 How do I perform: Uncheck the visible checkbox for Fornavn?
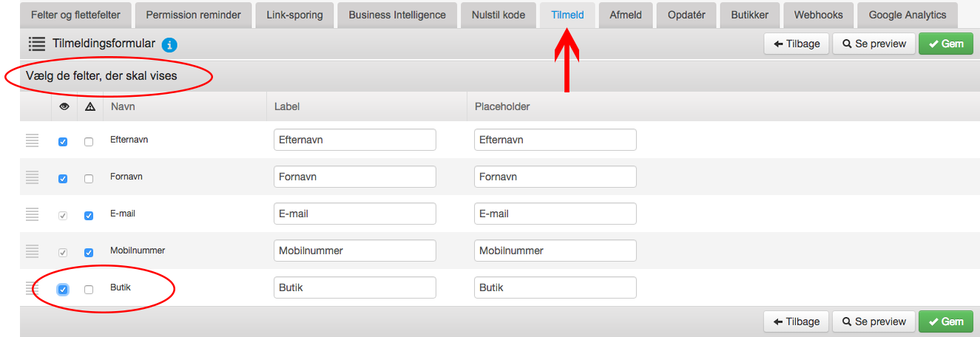(x=63, y=179)
